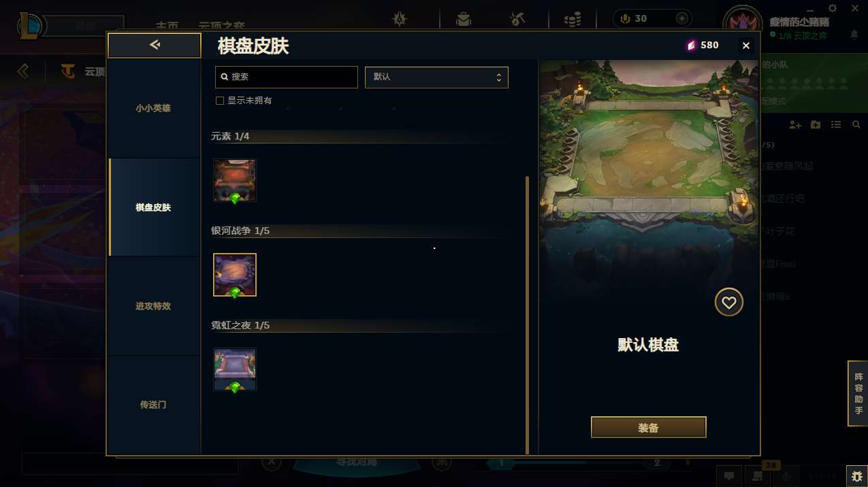Enable the 显示未拥有 checkbox
The height and width of the screenshot is (487, 868).
click(220, 101)
